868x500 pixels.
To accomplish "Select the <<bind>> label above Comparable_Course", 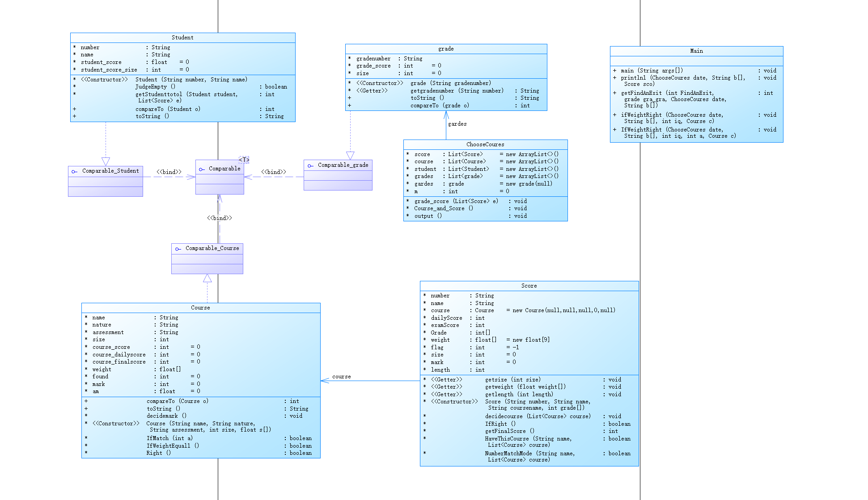I will 219,218.
